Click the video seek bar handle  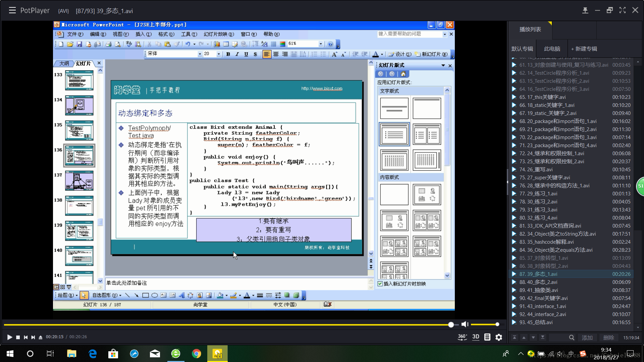coord(451,324)
